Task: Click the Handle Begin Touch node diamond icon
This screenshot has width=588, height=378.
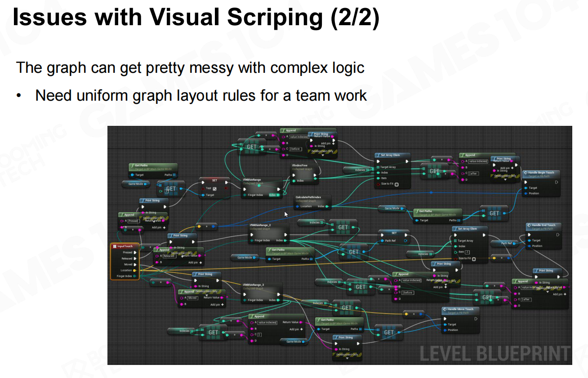Action: point(525,173)
